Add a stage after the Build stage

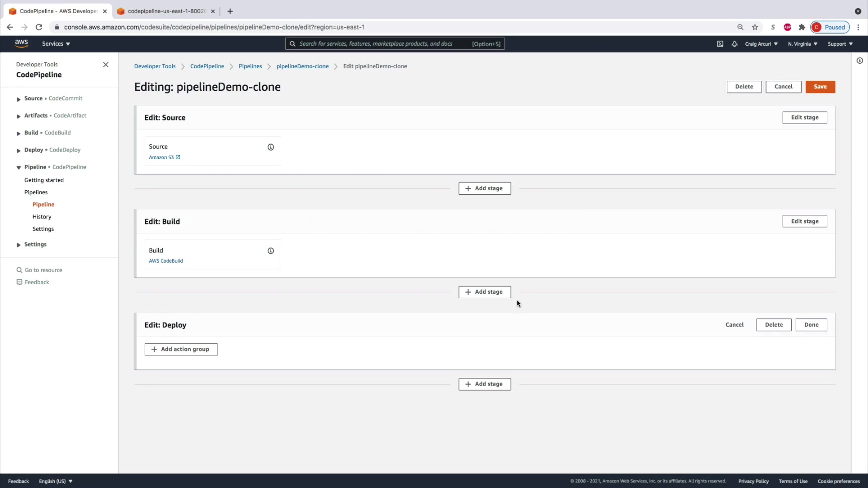tap(485, 292)
